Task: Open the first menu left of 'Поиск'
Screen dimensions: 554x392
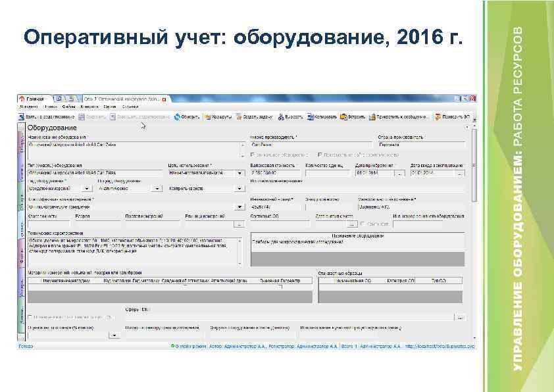Action: coord(28,107)
